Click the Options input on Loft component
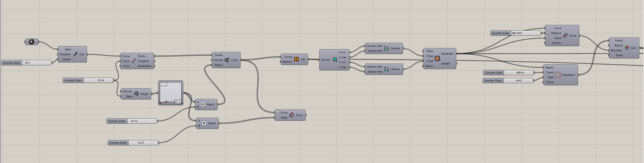644x163 pixels. [x=287, y=62]
